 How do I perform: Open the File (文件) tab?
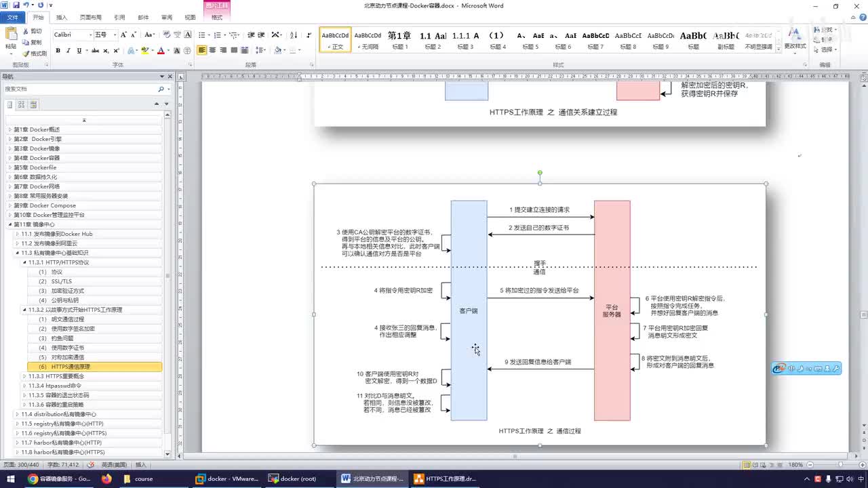[x=12, y=17]
